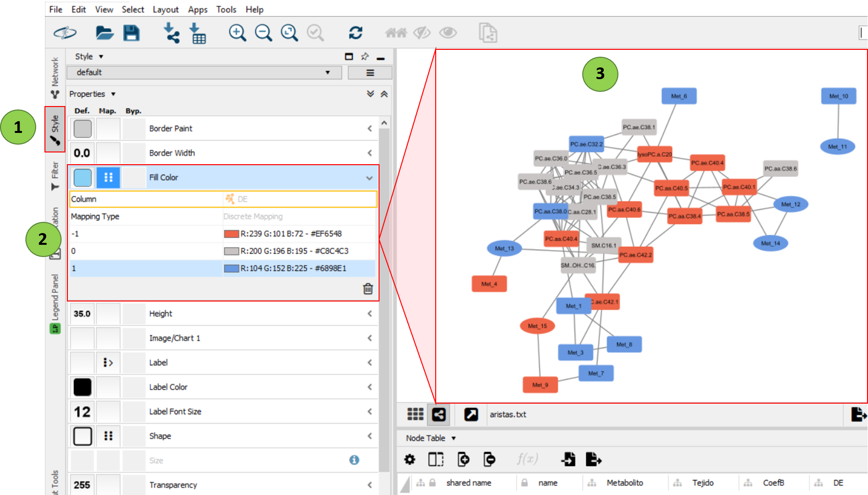
Task: Open Style panel title dropdown
Action: point(101,57)
